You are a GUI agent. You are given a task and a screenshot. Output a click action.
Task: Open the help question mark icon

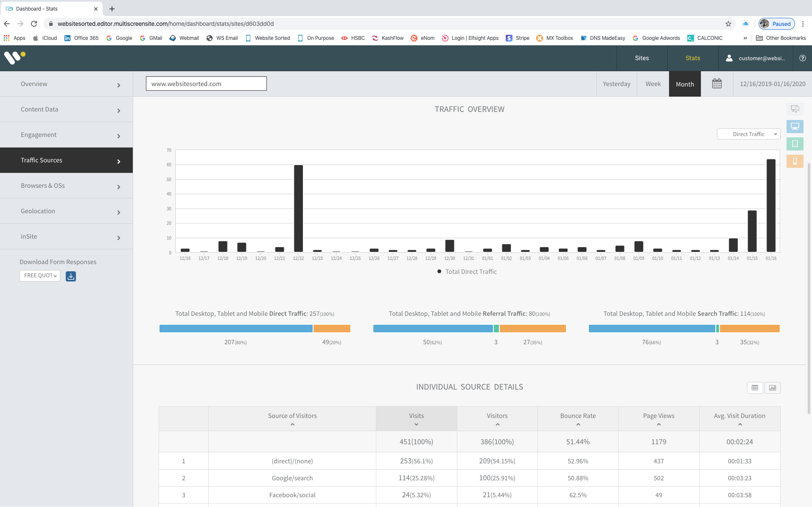click(802, 58)
